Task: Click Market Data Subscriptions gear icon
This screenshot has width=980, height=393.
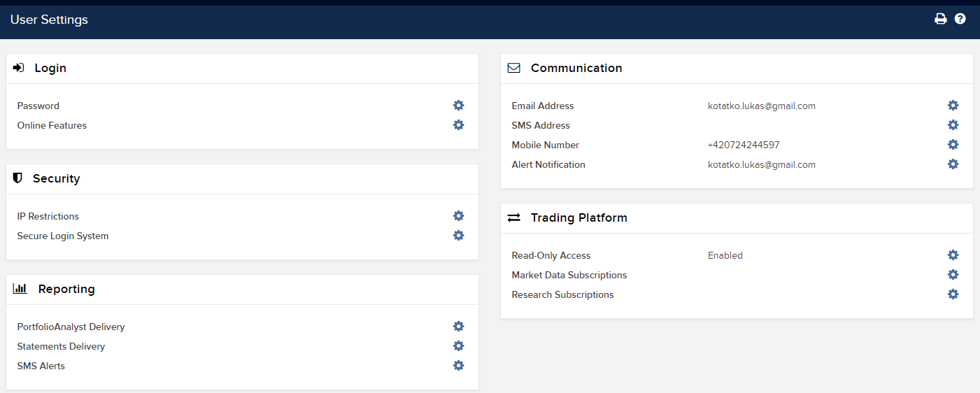Action: tap(953, 275)
